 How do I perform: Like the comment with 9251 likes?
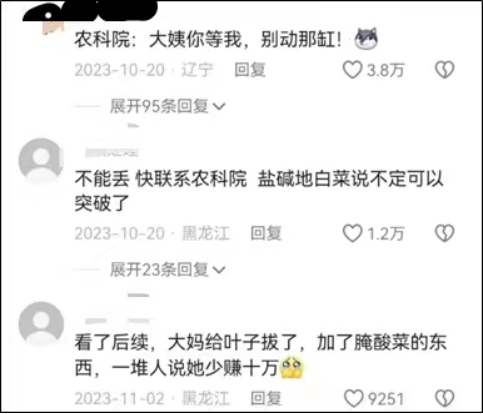click(353, 398)
